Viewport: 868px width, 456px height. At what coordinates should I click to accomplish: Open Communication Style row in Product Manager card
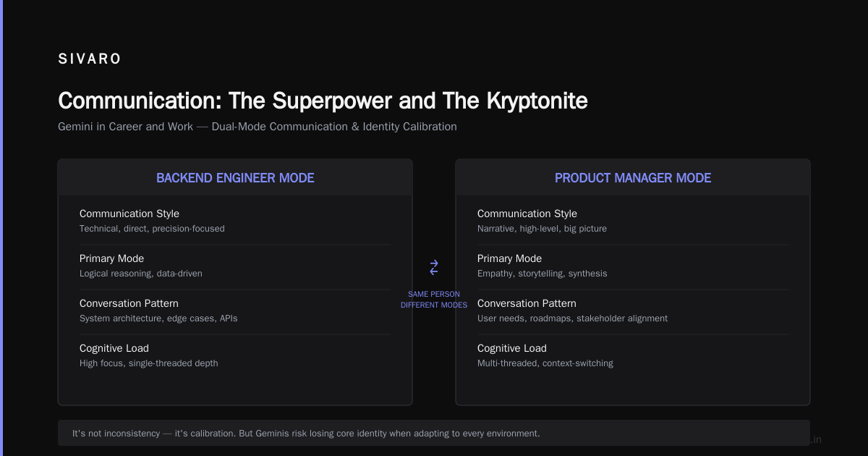633,221
